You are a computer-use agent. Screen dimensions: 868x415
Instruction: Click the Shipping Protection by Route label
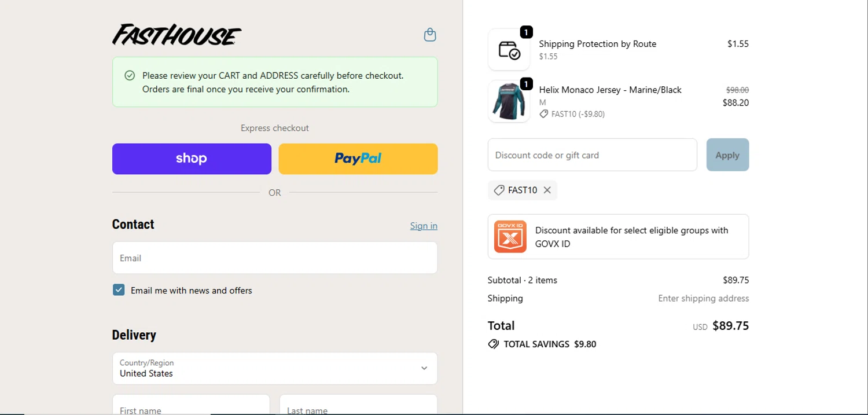click(x=597, y=43)
